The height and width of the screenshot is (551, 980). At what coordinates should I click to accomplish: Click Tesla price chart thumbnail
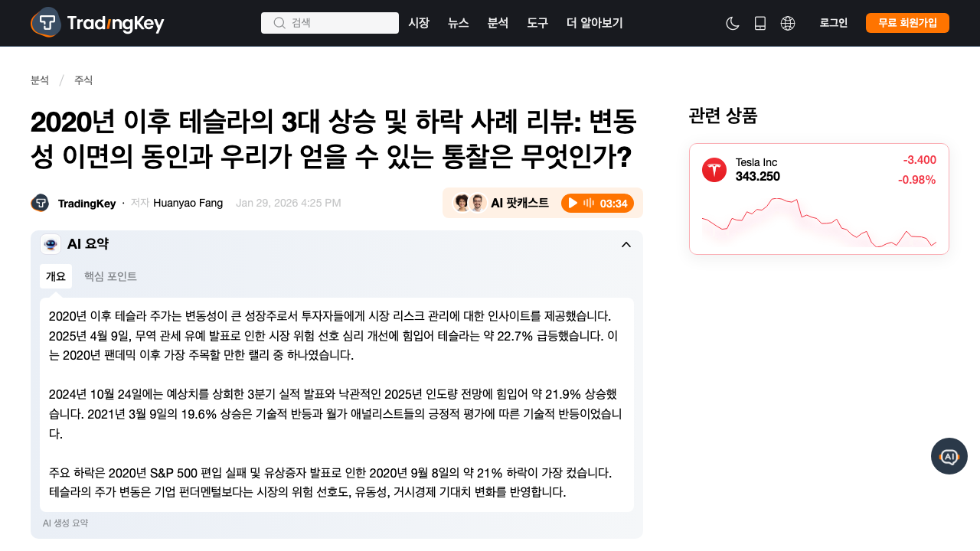click(x=819, y=222)
